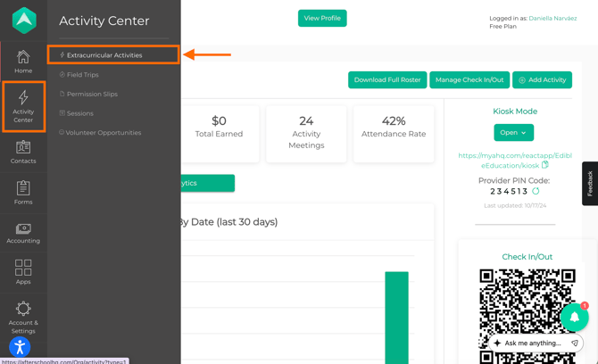Expand the Kiosk Mode Open dropdown
This screenshot has width=598, height=364.
[514, 132]
